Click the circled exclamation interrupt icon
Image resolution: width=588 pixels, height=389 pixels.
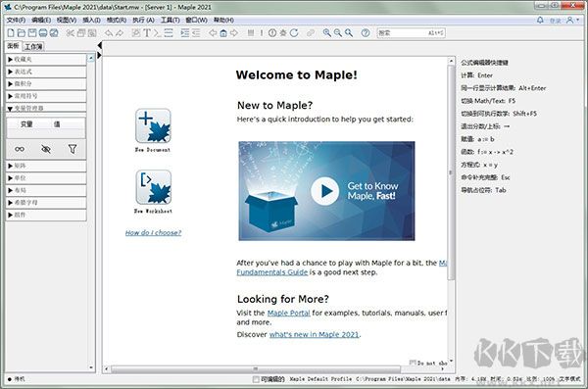[x=272, y=33]
